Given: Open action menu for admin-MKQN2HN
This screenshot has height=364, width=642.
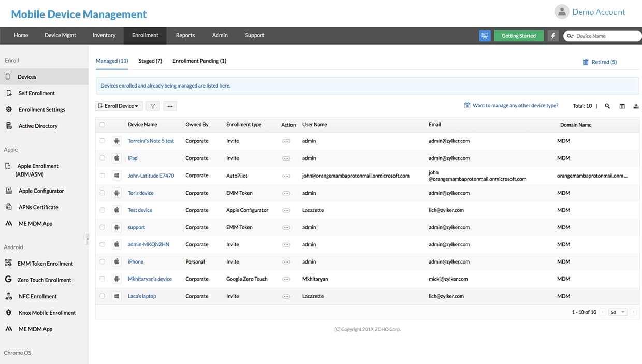Looking at the screenshot, I should (x=286, y=244).
